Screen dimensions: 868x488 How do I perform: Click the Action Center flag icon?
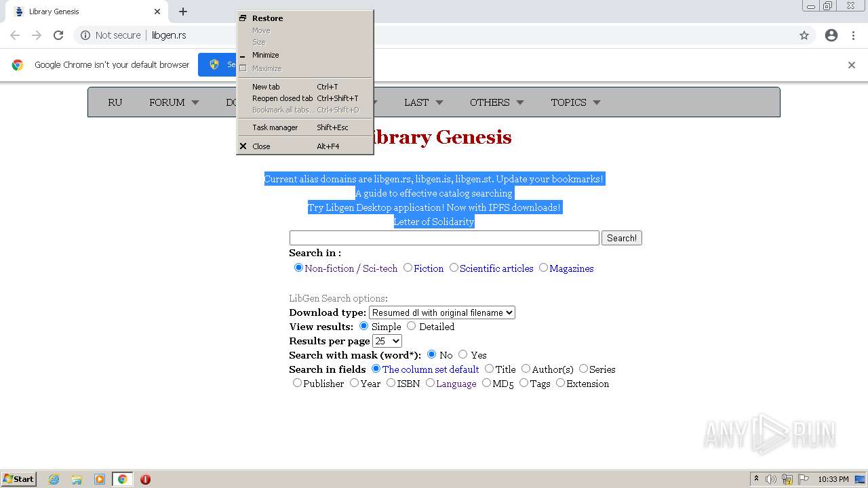point(804,479)
